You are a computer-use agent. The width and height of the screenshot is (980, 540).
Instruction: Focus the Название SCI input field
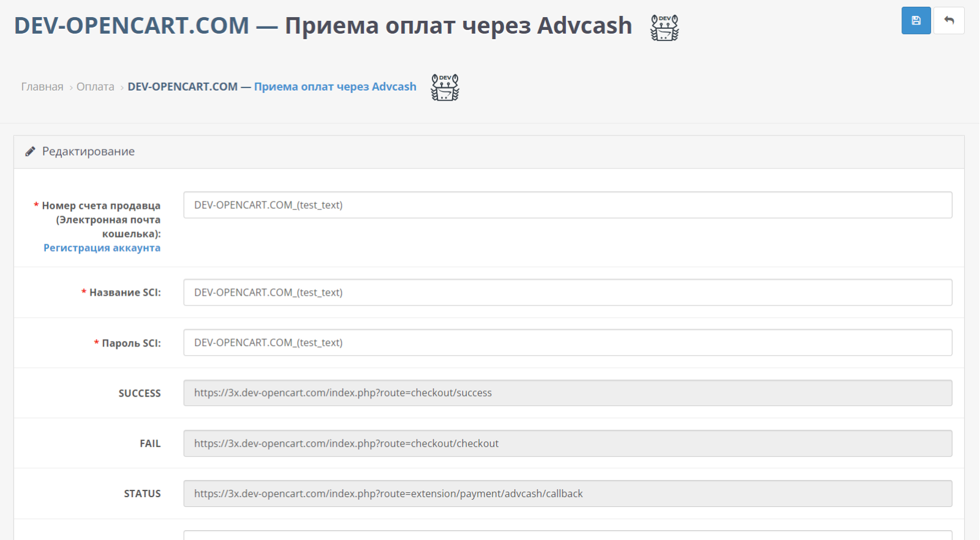pyautogui.click(x=568, y=293)
